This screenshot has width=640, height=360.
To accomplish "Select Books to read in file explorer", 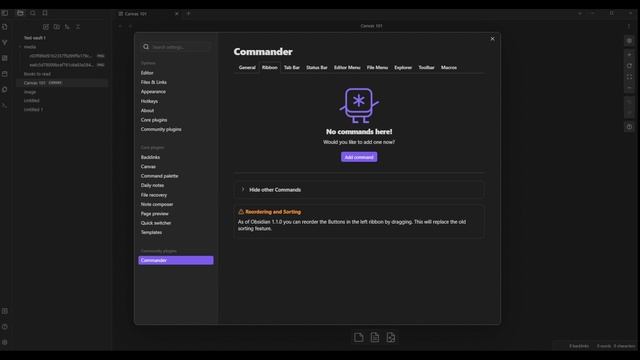I will pyautogui.click(x=63, y=74).
